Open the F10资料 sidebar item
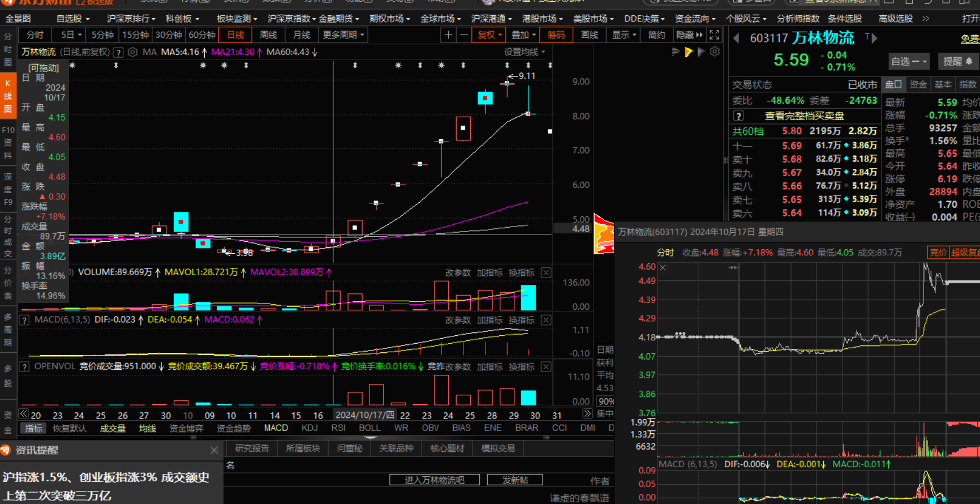The height and width of the screenshot is (504, 980). [x=7, y=143]
